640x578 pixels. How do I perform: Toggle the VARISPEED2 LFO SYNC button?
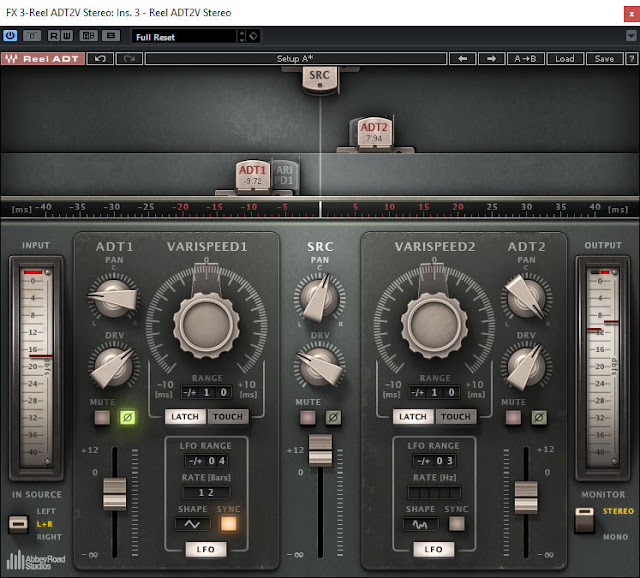click(x=456, y=524)
